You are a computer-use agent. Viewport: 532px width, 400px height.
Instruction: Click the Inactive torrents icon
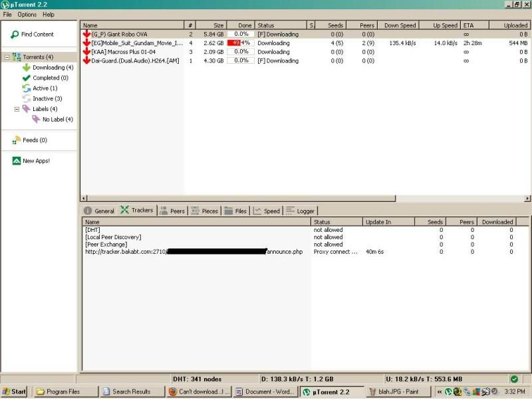[27, 98]
